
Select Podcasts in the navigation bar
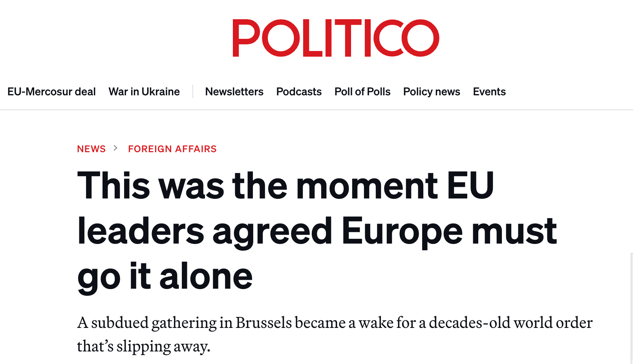[299, 92]
